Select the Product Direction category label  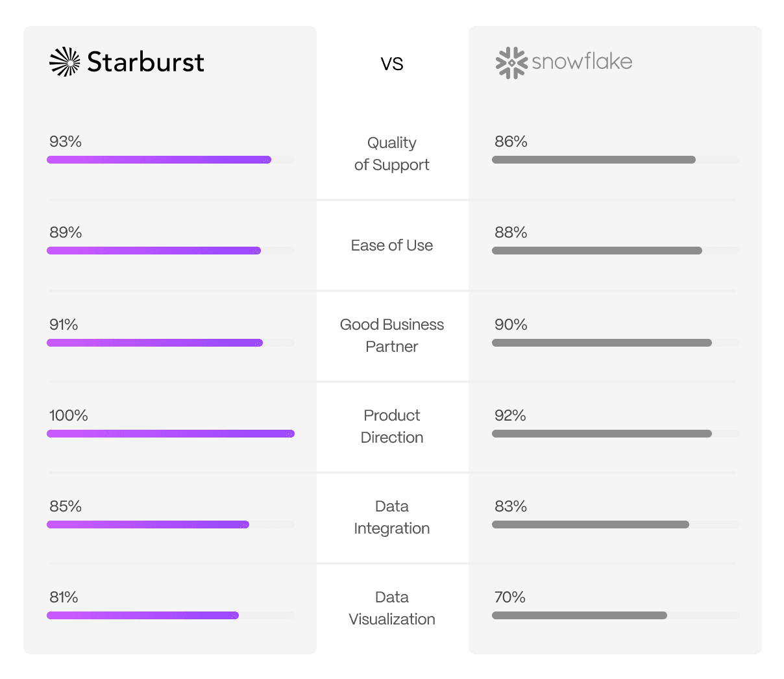[x=392, y=426]
